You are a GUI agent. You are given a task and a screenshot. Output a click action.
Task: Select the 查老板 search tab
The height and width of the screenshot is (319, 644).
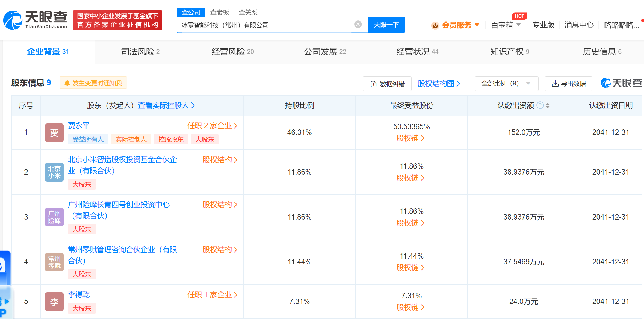point(220,12)
